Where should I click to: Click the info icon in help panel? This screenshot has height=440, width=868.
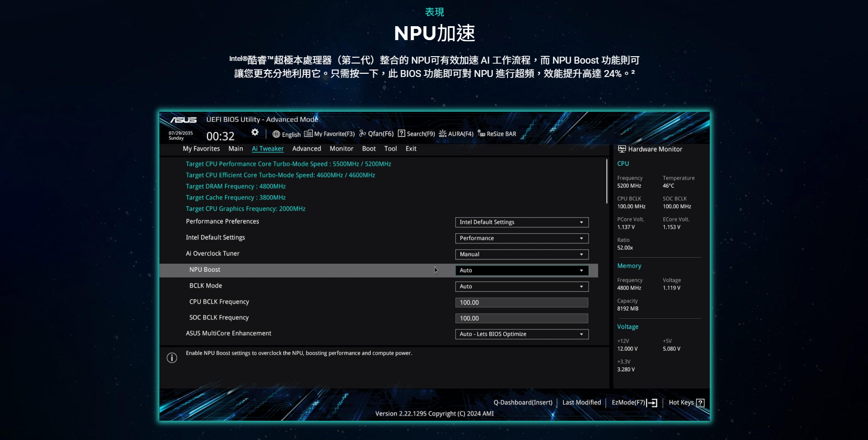[x=172, y=358]
